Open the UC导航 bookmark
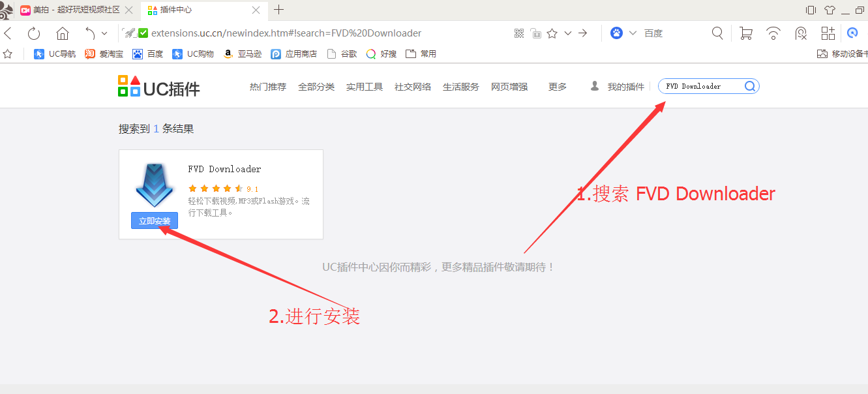The image size is (868, 394). coord(55,54)
